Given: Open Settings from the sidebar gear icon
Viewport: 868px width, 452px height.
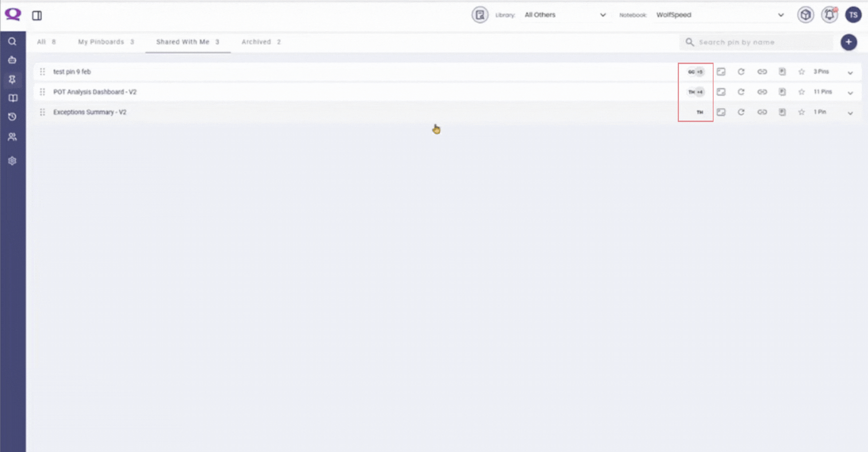Looking at the screenshot, I should coord(12,160).
